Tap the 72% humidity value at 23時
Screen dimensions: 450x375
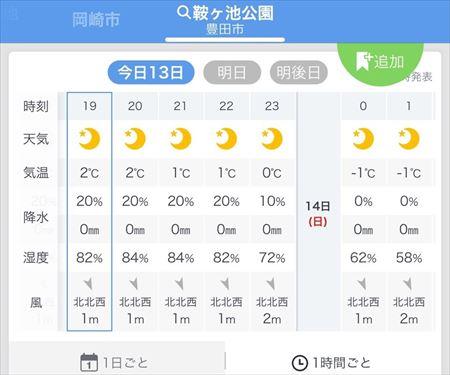272,258
